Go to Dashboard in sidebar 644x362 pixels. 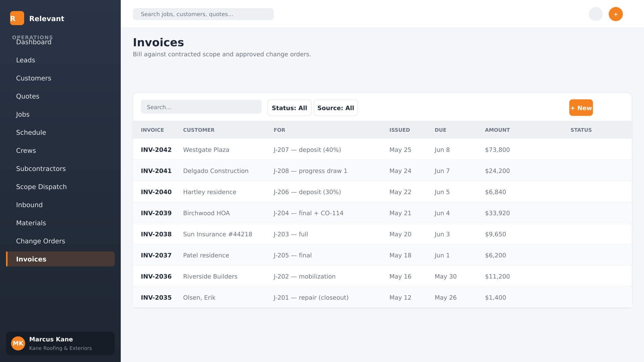[60, 42]
